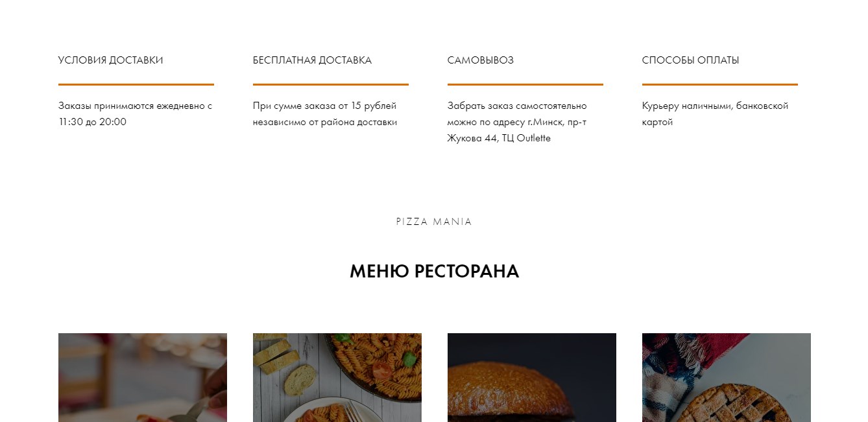Click the СПОСОБЫ ОПЛАТЫ heading
868x422 pixels.
click(690, 60)
